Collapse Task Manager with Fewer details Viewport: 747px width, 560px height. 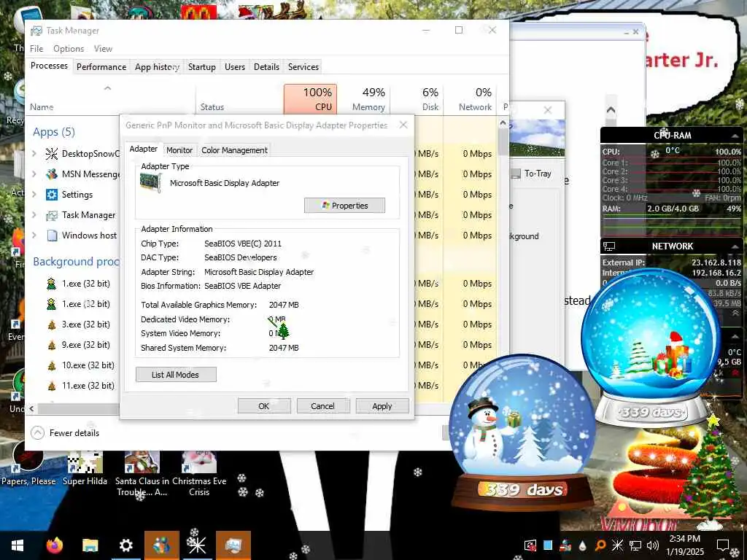point(65,433)
